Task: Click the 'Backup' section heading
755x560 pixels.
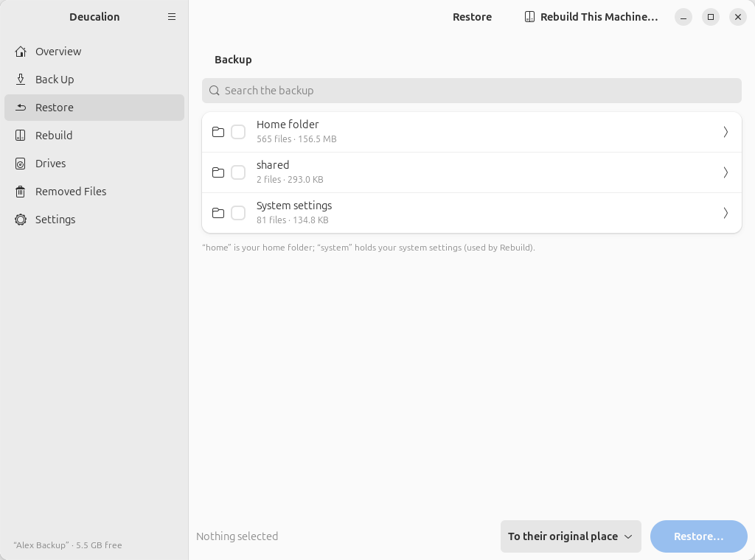Action: point(233,60)
